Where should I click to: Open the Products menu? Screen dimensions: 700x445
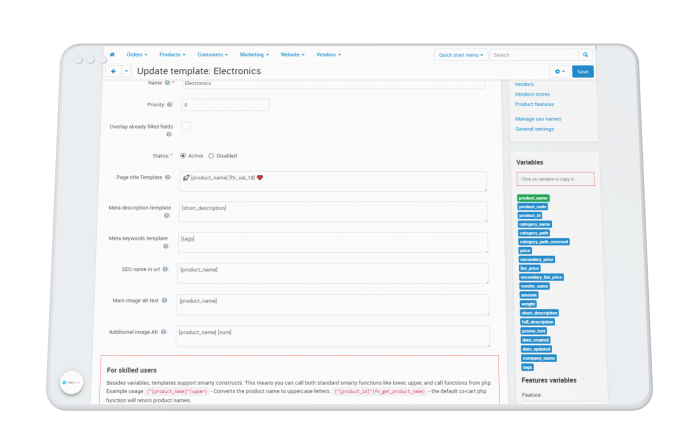point(172,54)
